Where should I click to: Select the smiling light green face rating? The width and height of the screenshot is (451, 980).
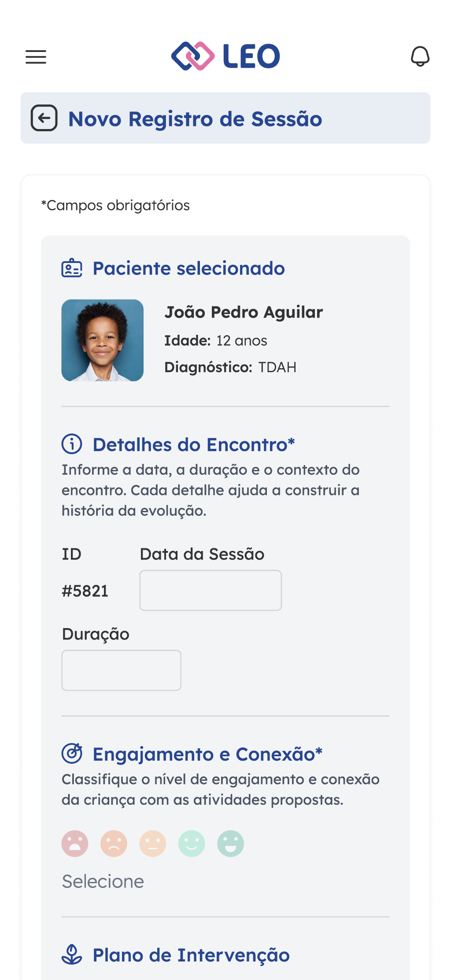[x=192, y=843]
